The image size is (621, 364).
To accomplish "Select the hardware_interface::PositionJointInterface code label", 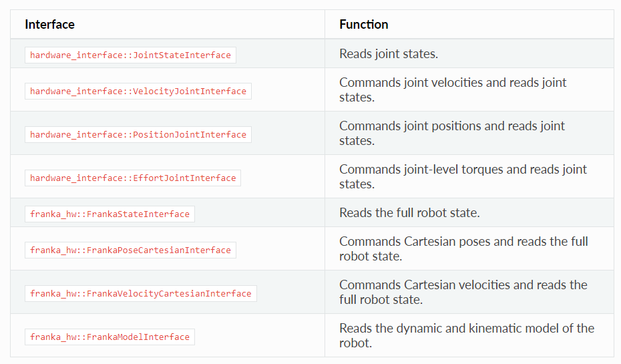I will click(x=138, y=134).
